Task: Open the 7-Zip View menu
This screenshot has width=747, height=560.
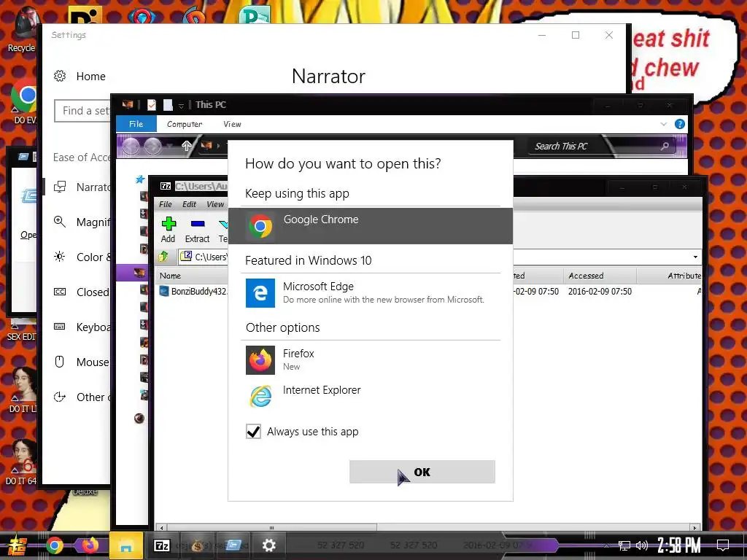Action: tap(215, 204)
